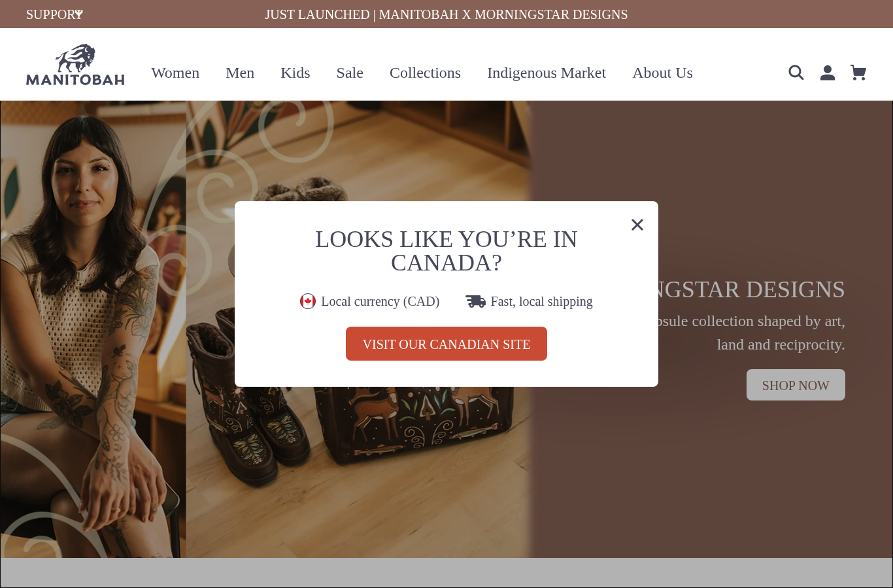Open the Women menu
The image size is (893, 588).
point(175,73)
